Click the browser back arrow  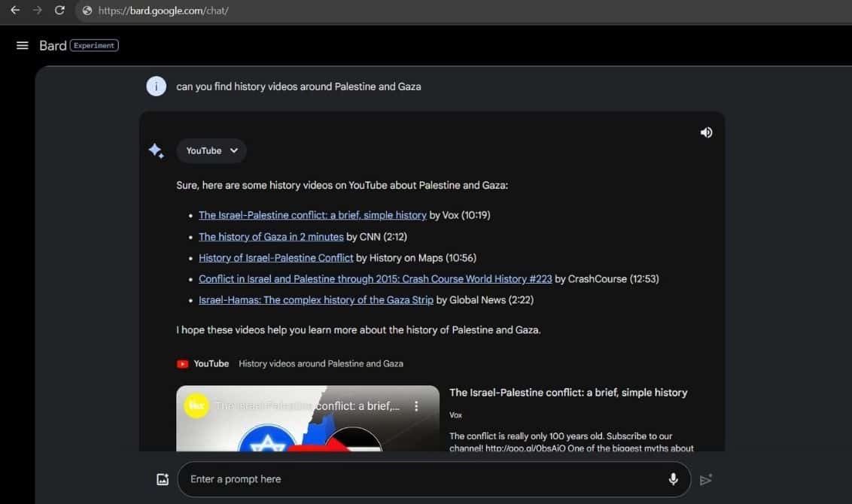pyautogui.click(x=15, y=11)
